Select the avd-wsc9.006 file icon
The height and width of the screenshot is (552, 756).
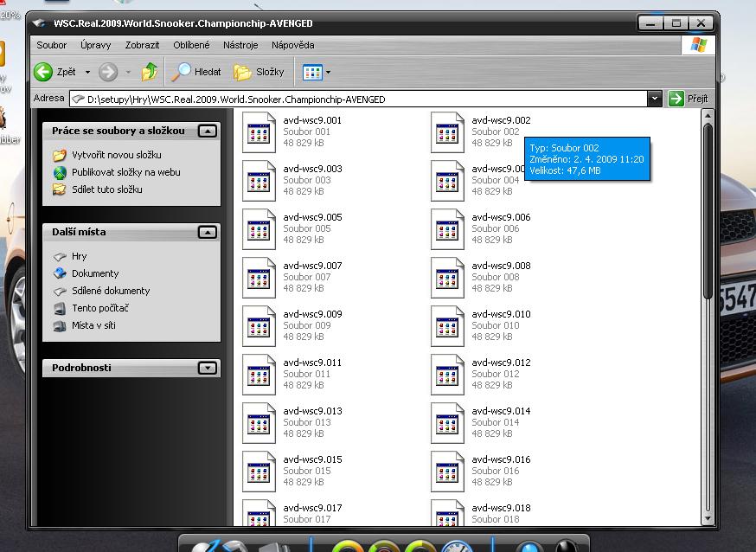pyautogui.click(x=448, y=228)
